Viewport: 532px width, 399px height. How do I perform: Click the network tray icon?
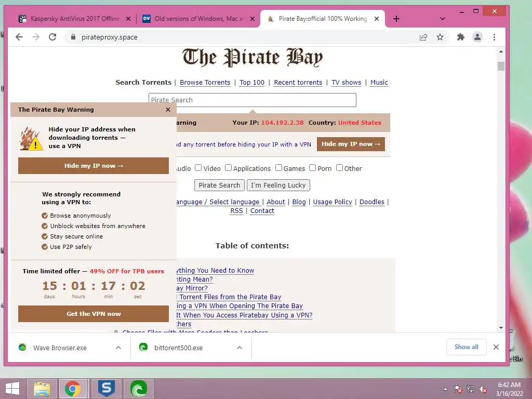[x=471, y=389]
